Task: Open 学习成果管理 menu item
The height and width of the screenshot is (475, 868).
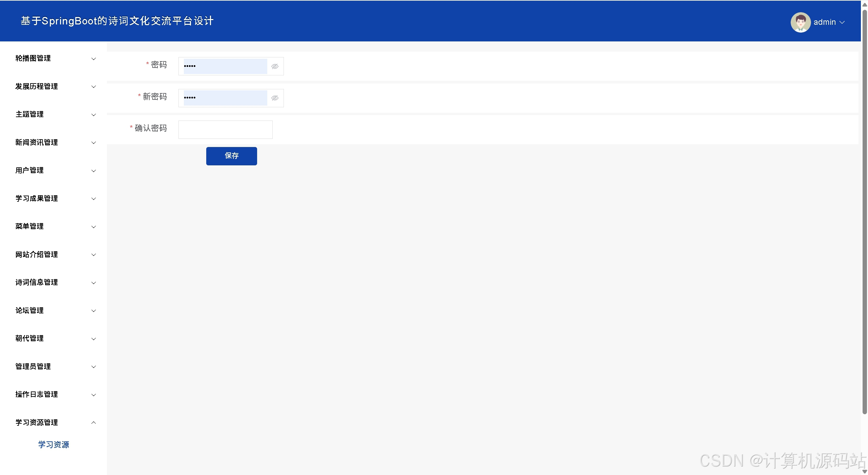Action: pyautogui.click(x=37, y=199)
